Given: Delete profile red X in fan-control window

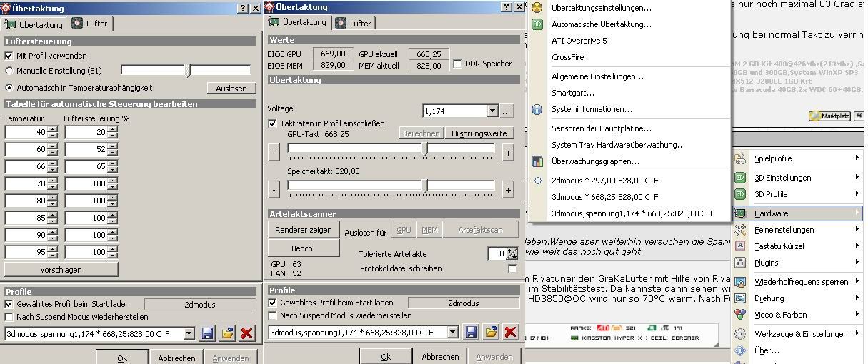Looking at the screenshot, I should (x=247, y=333).
